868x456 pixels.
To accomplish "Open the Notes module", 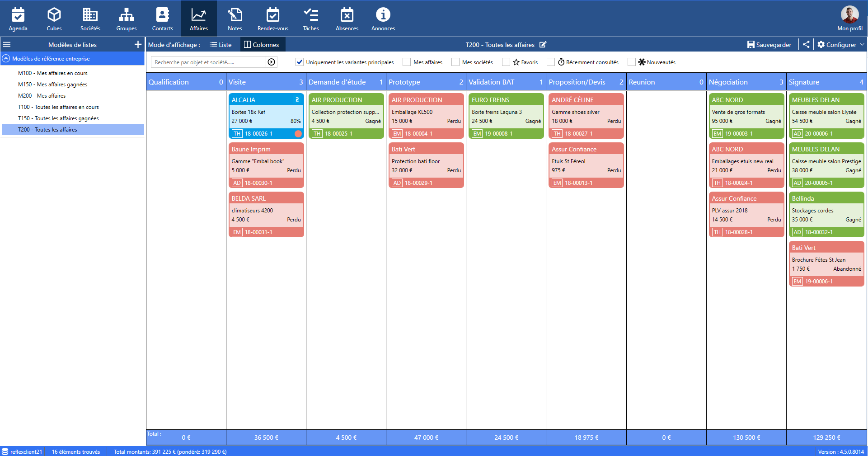I will point(235,19).
